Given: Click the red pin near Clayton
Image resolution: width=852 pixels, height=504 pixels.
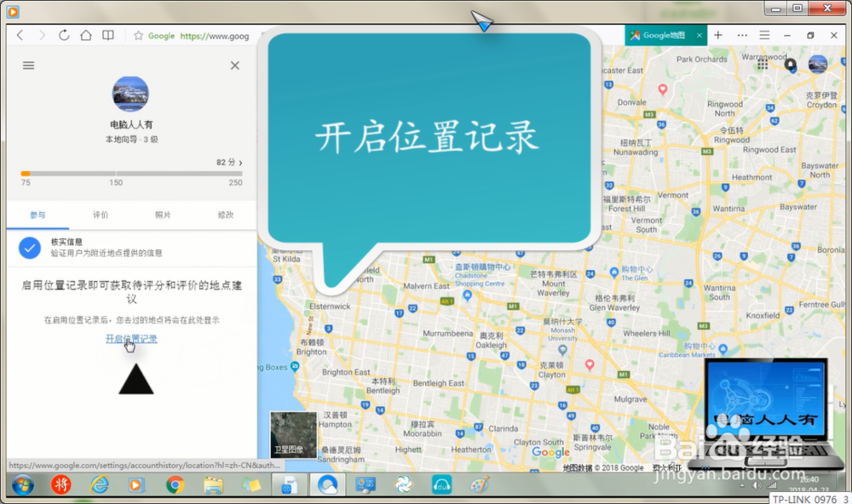Looking at the screenshot, I should pos(590,365).
